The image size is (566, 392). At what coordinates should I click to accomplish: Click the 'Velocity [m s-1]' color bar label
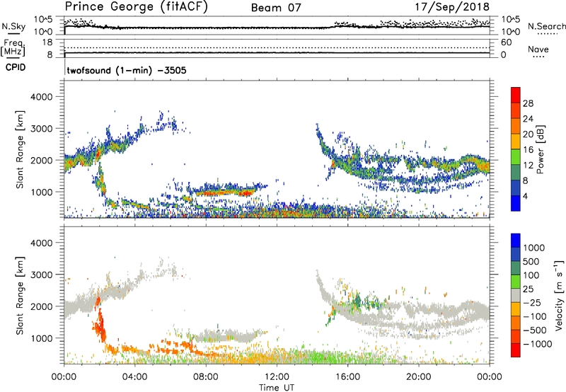click(x=559, y=295)
